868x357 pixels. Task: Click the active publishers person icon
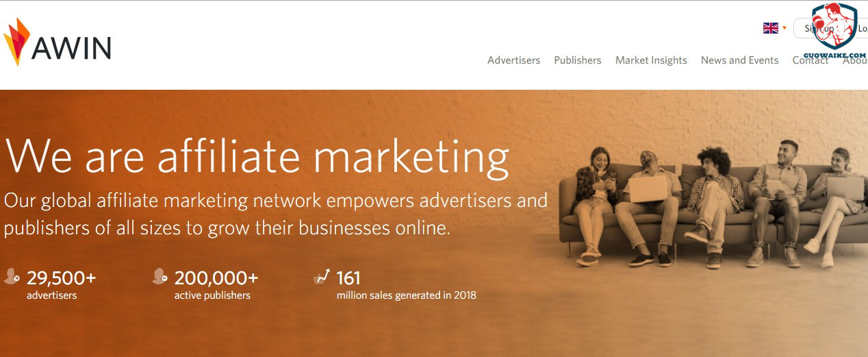point(159,277)
